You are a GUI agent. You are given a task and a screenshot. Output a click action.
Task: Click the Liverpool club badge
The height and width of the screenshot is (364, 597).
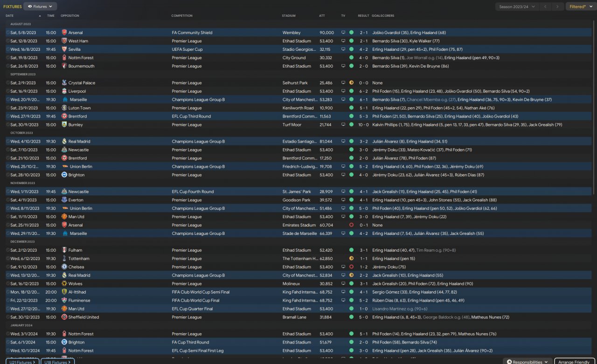coord(64,91)
